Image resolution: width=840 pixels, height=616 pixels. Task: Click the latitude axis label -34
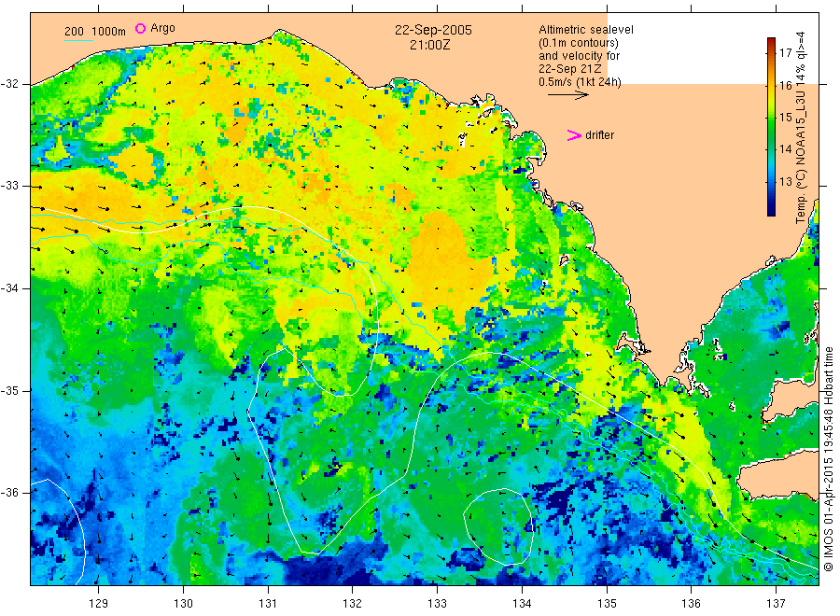click(x=9, y=288)
